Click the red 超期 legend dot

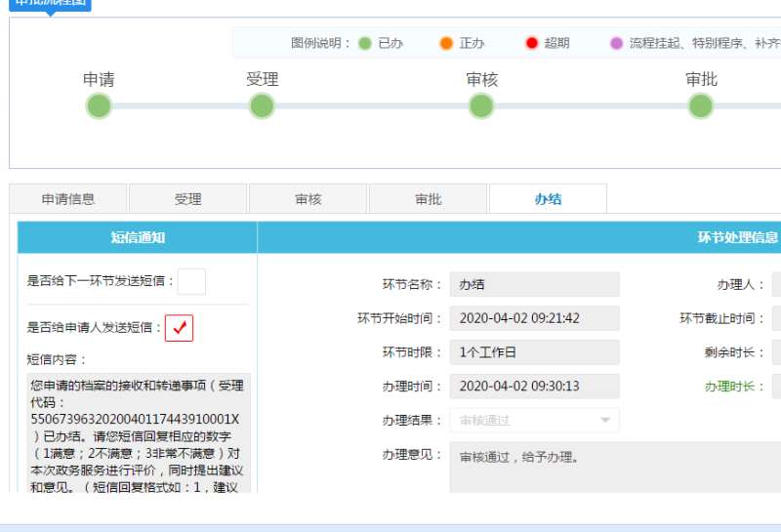click(x=531, y=43)
